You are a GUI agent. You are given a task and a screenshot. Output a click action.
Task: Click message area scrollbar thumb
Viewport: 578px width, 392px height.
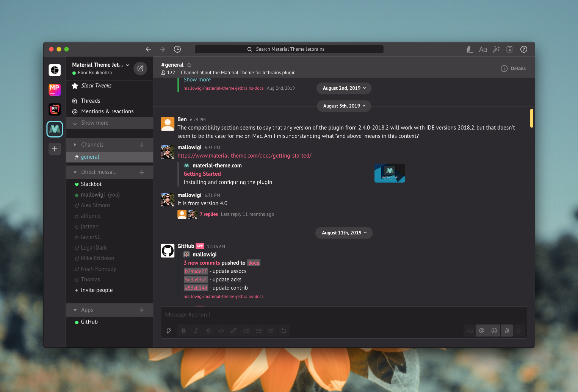click(x=532, y=118)
